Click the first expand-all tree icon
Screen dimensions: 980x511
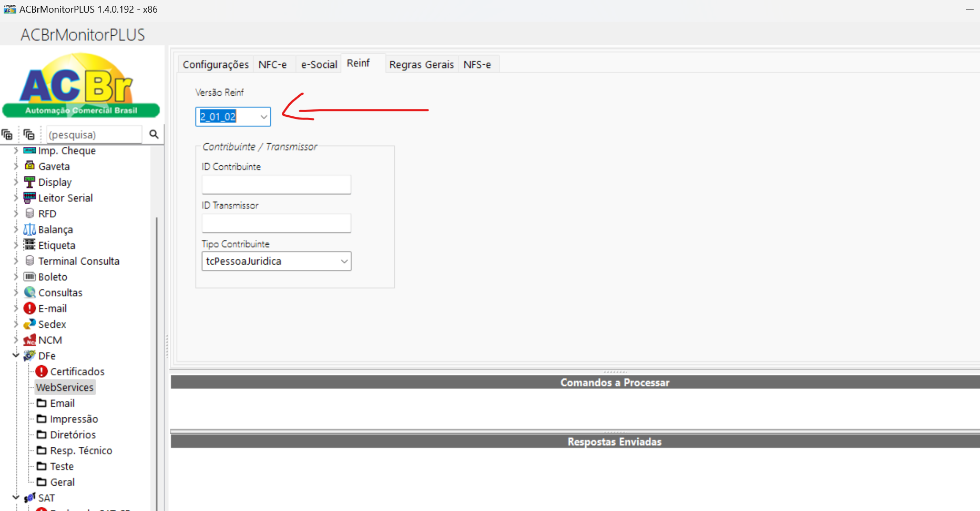7,134
